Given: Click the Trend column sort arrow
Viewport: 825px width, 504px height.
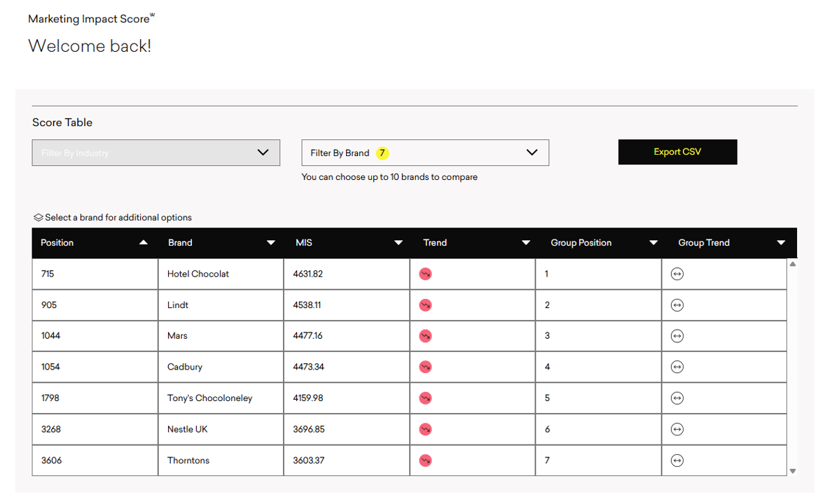Looking at the screenshot, I should point(526,242).
